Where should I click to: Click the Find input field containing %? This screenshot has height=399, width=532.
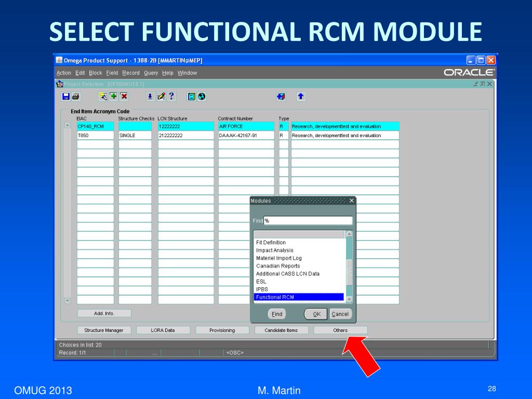[x=308, y=221]
